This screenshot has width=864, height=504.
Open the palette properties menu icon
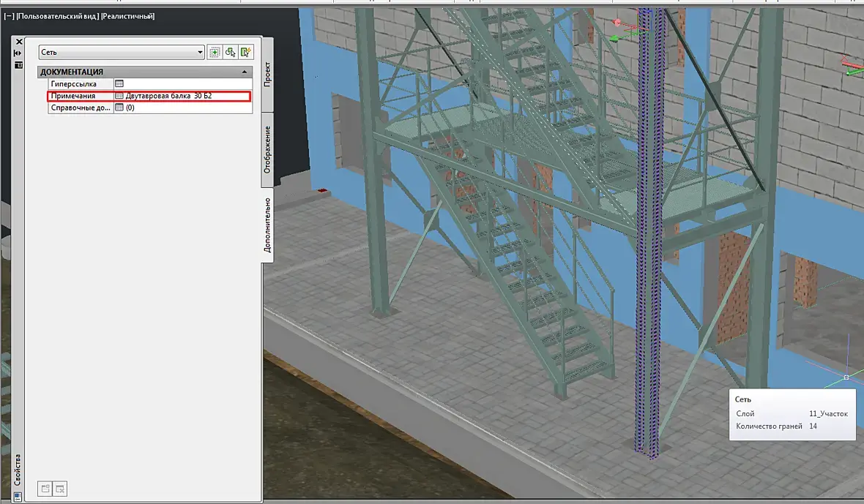18,65
